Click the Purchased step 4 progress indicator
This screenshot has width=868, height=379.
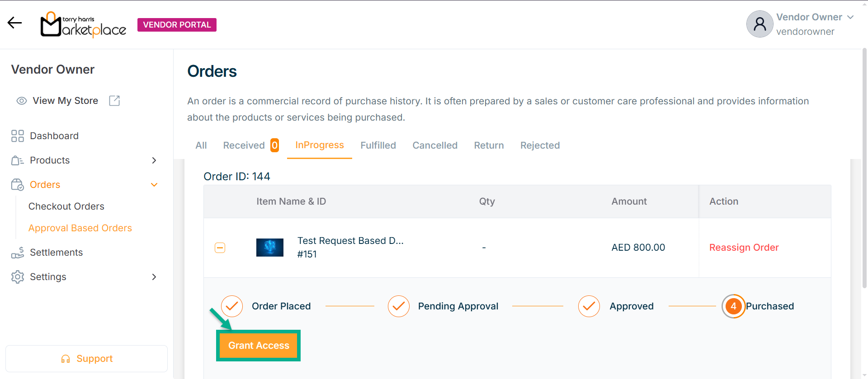tap(733, 306)
